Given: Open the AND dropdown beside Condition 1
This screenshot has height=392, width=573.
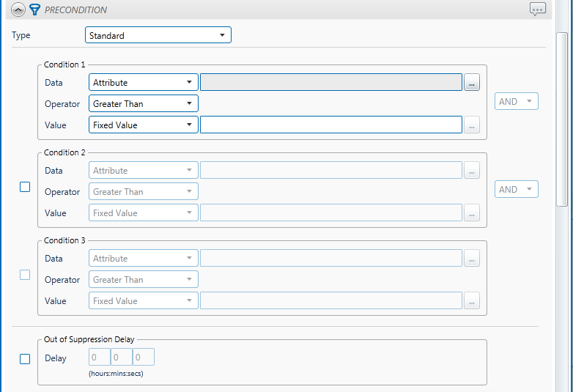Looking at the screenshot, I should [517, 102].
